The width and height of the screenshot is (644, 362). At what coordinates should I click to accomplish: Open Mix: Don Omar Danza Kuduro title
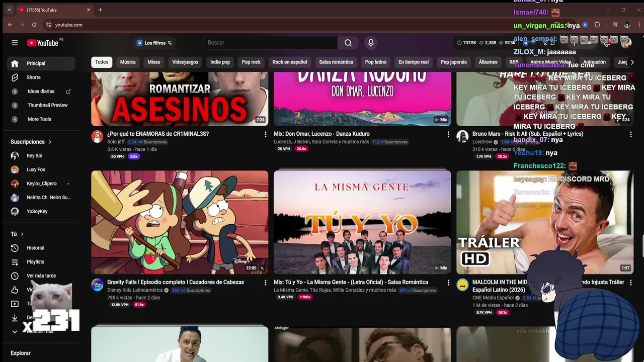coord(321,134)
